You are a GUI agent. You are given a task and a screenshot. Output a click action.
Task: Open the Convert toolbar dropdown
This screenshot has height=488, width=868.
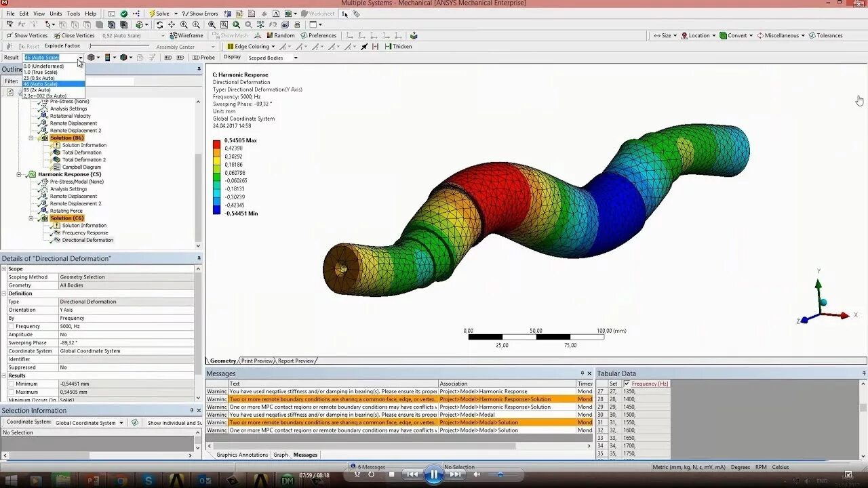[x=736, y=35]
